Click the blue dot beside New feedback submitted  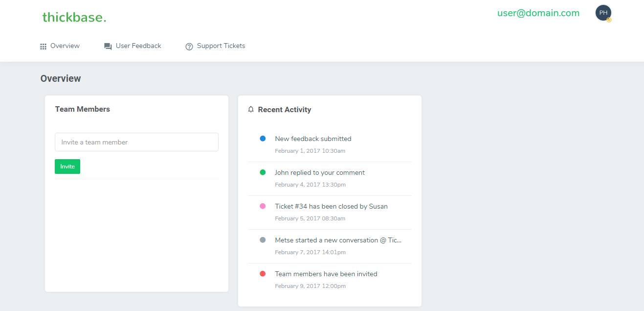(263, 139)
